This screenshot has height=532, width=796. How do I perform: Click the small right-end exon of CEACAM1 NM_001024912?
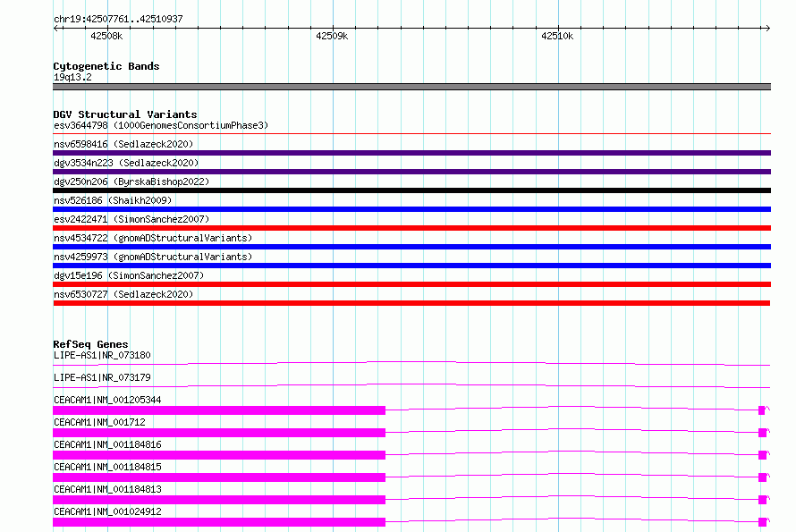(762, 522)
